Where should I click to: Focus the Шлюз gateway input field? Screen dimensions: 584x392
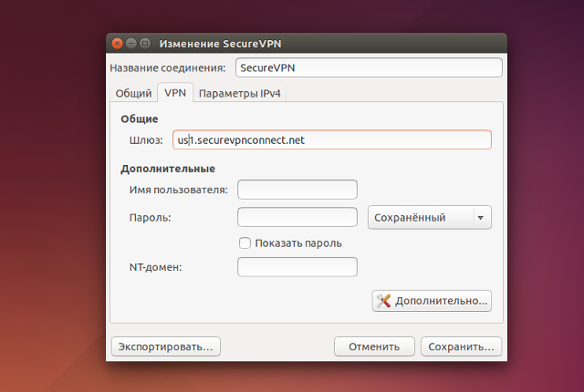pos(332,139)
